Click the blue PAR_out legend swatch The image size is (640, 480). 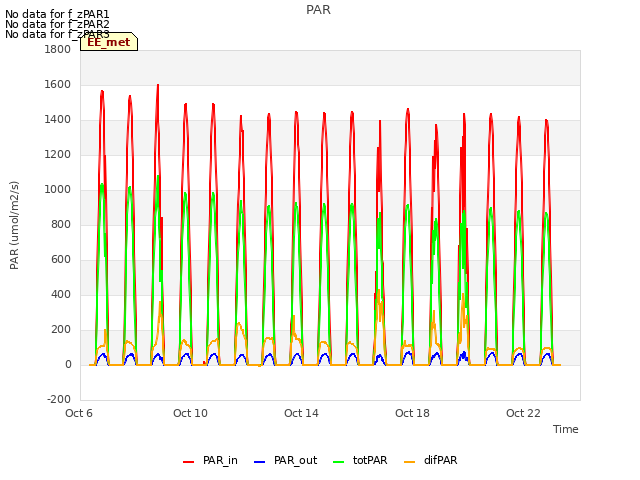[259, 462]
